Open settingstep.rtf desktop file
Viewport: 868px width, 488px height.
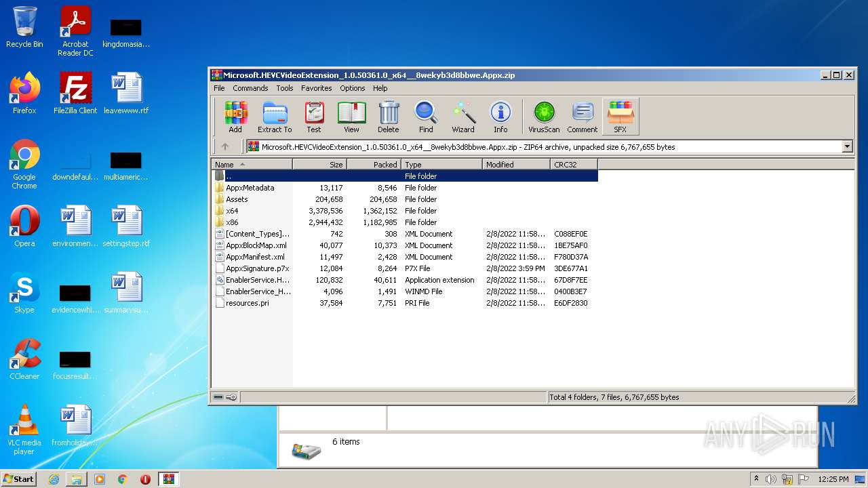[x=126, y=226]
